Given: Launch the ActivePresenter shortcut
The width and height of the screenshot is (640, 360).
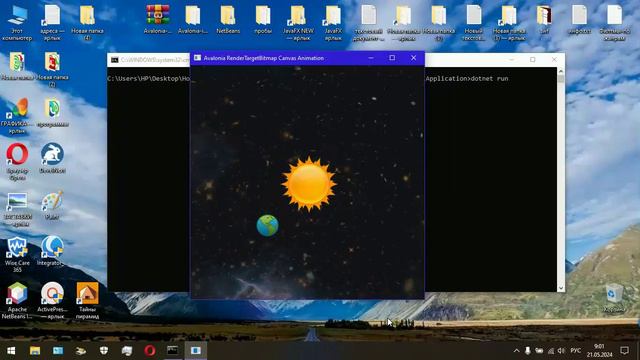Looking at the screenshot, I should coord(52,300).
